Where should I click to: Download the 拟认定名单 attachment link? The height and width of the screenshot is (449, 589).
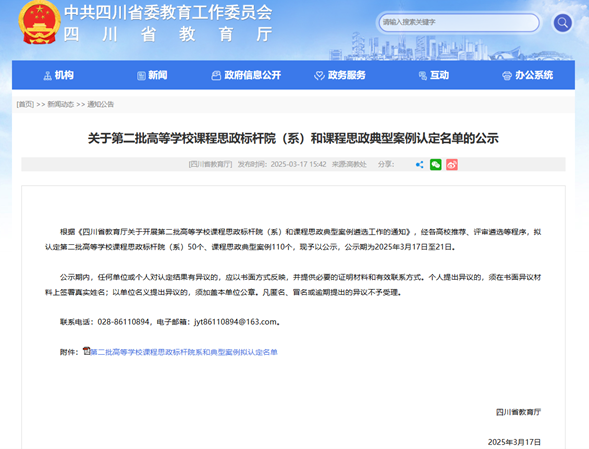click(184, 352)
